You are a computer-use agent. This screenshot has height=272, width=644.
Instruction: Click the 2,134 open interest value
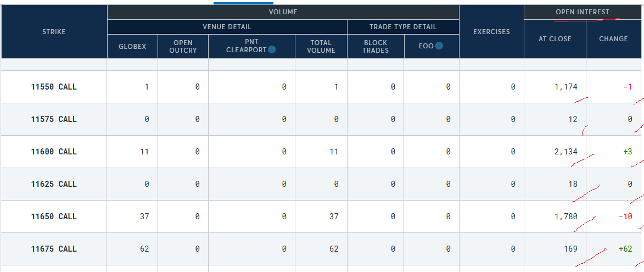coord(565,152)
